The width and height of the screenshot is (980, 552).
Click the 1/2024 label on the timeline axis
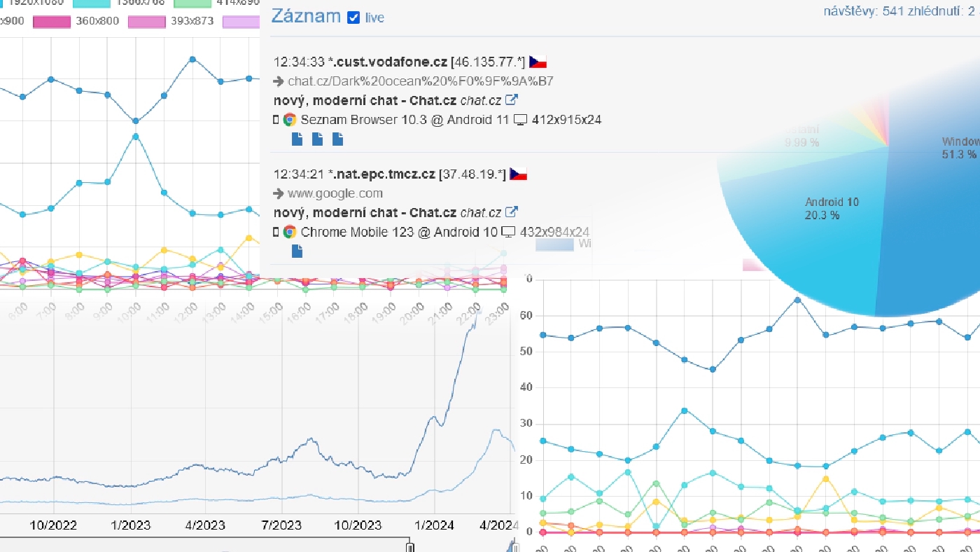(433, 525)
